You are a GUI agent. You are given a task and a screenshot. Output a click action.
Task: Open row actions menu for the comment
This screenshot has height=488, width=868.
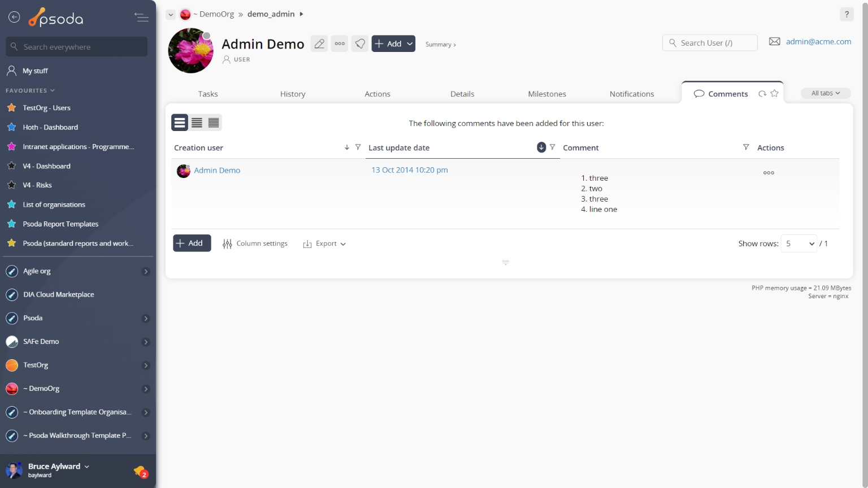[x=769, y=173]
